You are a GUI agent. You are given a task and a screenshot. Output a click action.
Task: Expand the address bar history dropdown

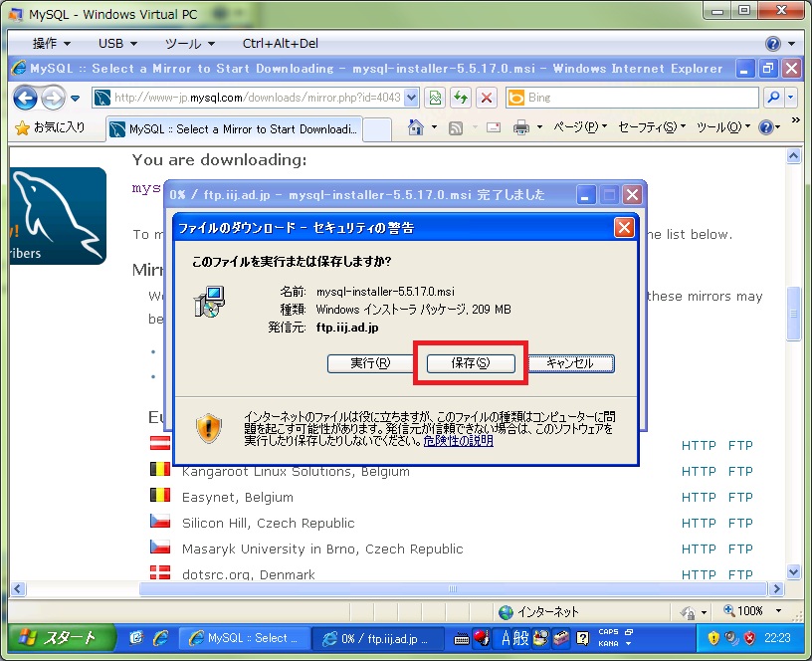[x=411, y=98]
